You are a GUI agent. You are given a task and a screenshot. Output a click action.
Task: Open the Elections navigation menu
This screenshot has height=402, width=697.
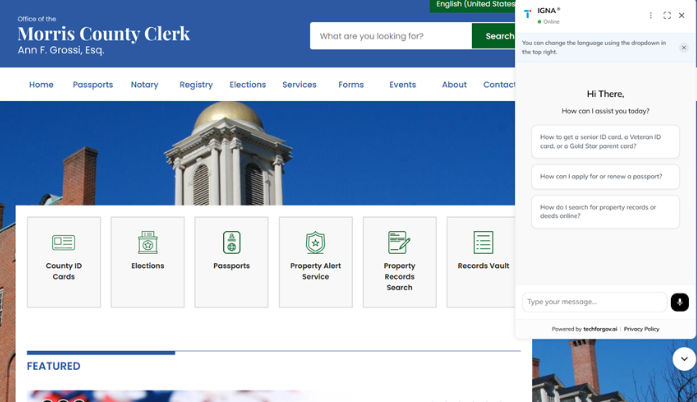click(x=248, y=84)
